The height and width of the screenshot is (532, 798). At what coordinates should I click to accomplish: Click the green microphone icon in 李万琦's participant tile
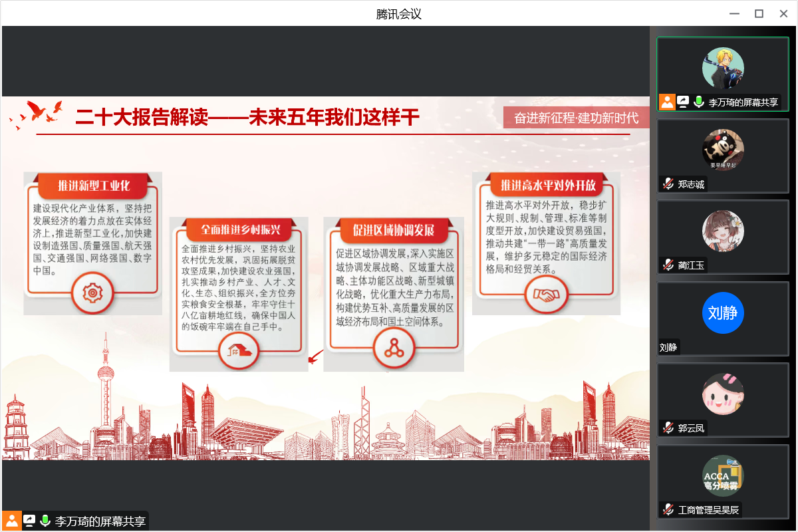(x=699, y=102)
